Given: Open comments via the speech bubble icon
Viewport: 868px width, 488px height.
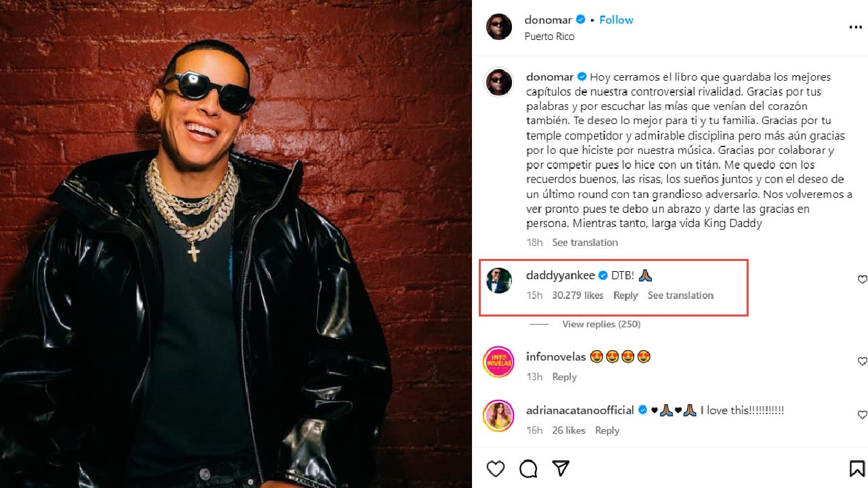Looking at the screenshot, I should point(528,468).
